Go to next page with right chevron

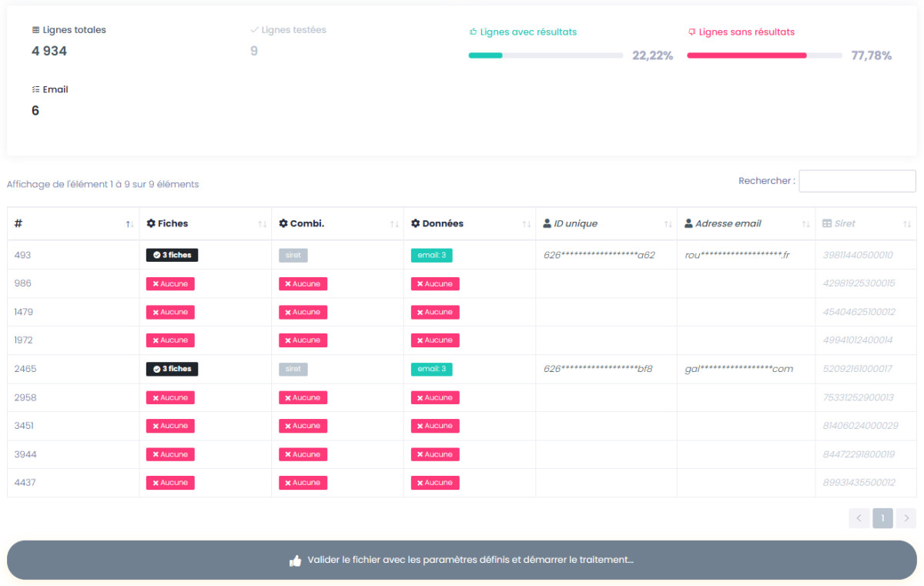(x=906, y=518)
